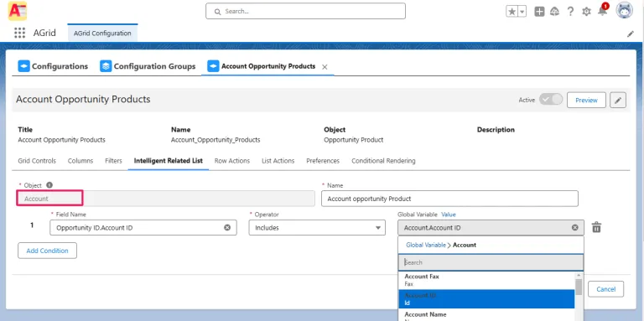Open the Configurations tab
644x321 pixels.
(53, 66)
